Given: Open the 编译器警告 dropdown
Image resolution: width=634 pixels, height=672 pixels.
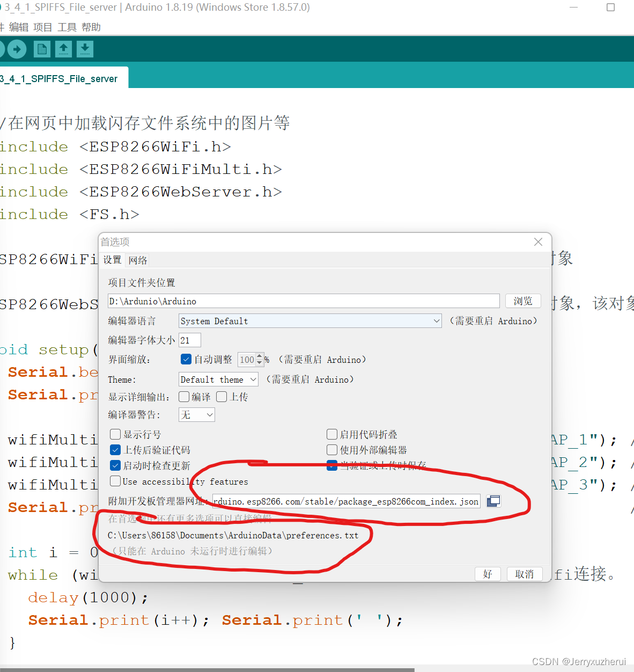Looking at the screenshot, I should 197,414.
